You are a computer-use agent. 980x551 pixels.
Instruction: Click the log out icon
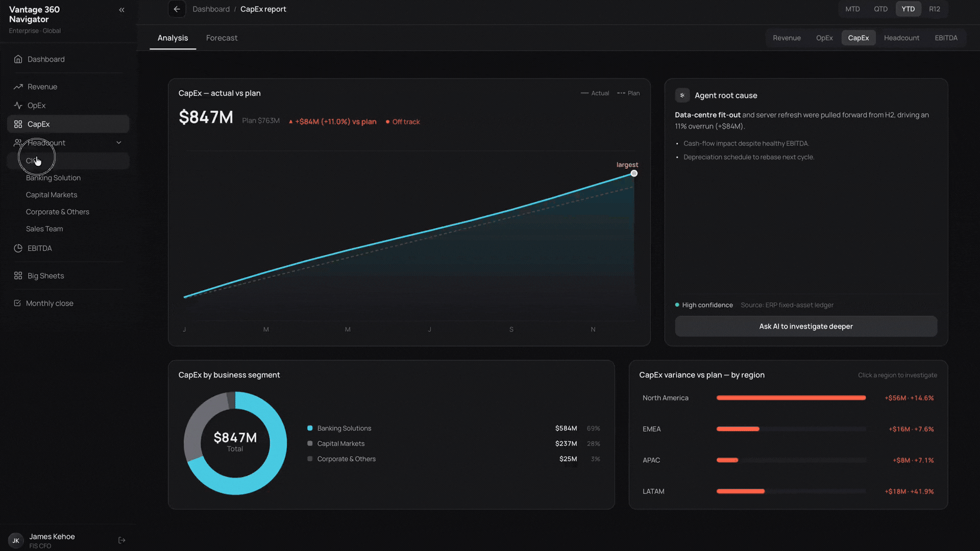click(121, 540)
